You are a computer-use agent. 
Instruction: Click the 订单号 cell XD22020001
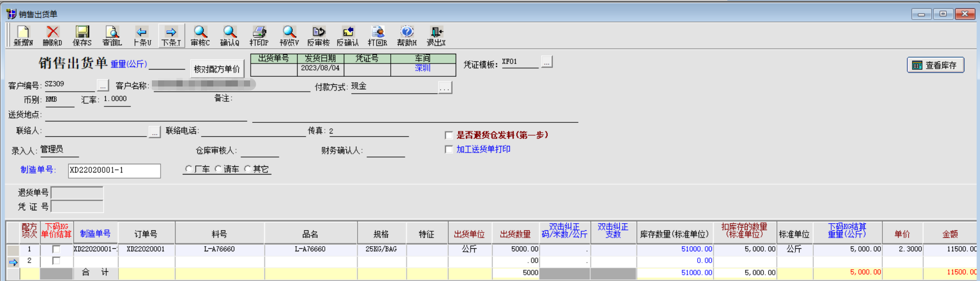pos(146,249)
